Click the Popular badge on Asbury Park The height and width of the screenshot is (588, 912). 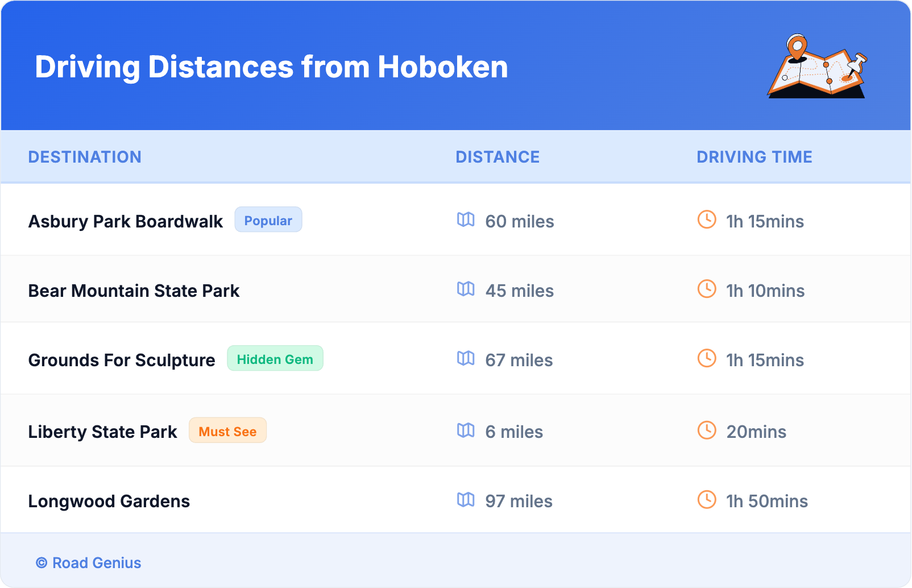pyautogui.click(x=268, y=220)
